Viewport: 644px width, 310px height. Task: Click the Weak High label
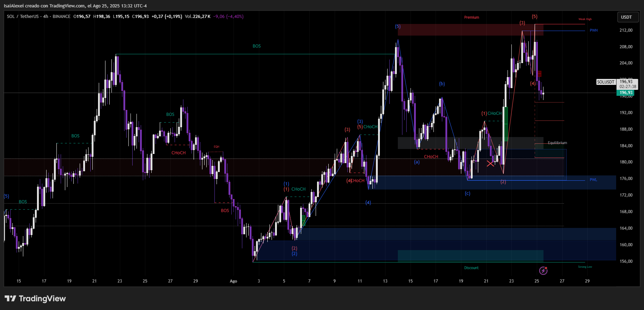[585, 19]
